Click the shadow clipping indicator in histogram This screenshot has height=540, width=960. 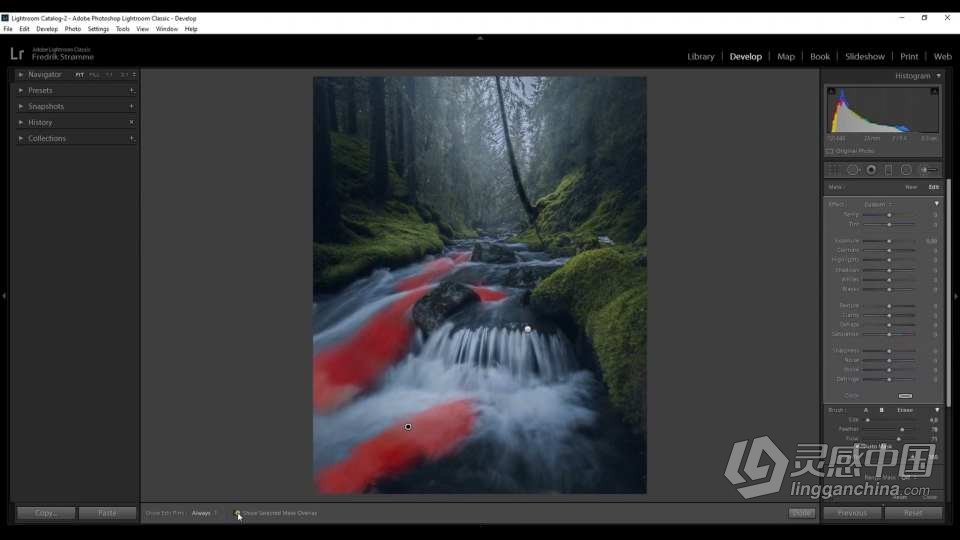[831, 91]
